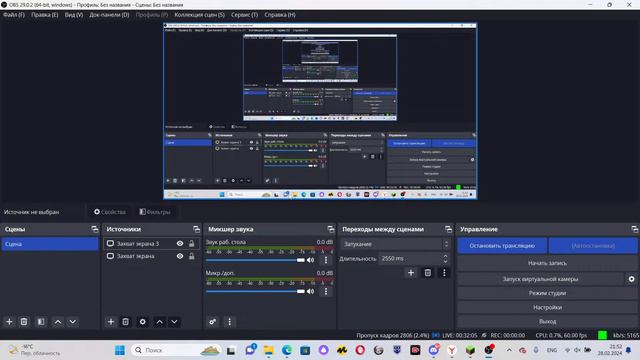The width and height of the screenshot is (640, 360).
Task: Adjust desktop audio volume slider
Action: click(x=256, y=260)
